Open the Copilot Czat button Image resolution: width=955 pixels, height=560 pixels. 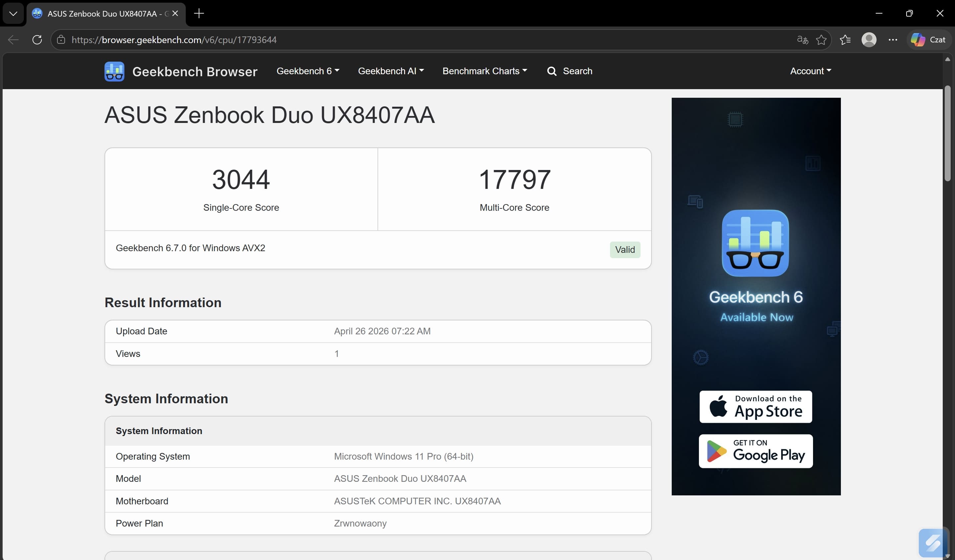point(928,40)
